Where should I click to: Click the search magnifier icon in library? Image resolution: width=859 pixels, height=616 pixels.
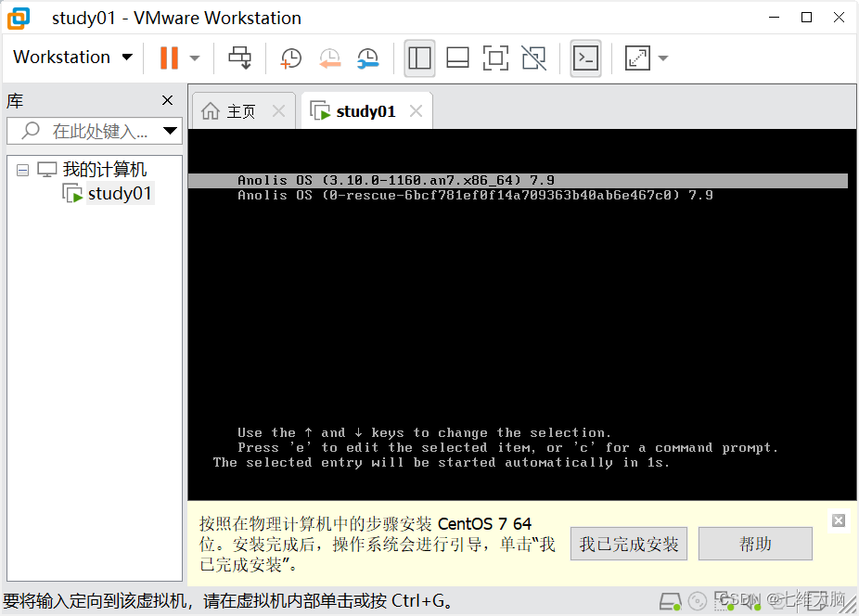click(31, 131)
